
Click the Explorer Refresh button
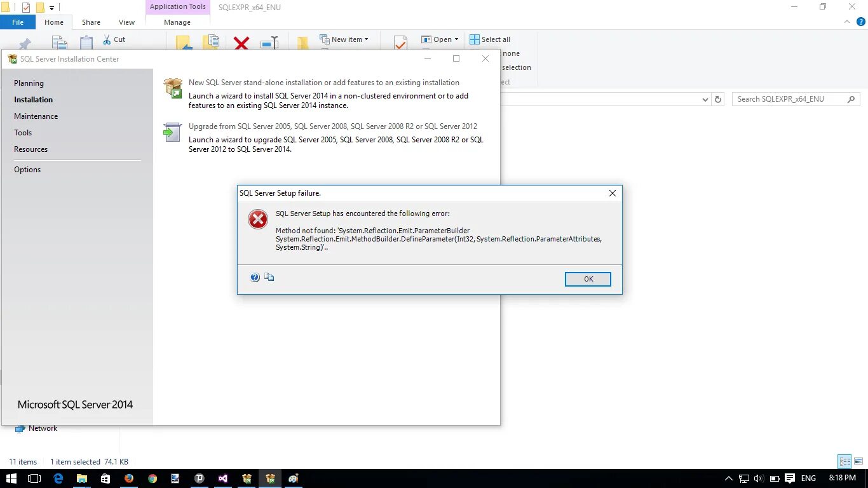tap(718, 100)
